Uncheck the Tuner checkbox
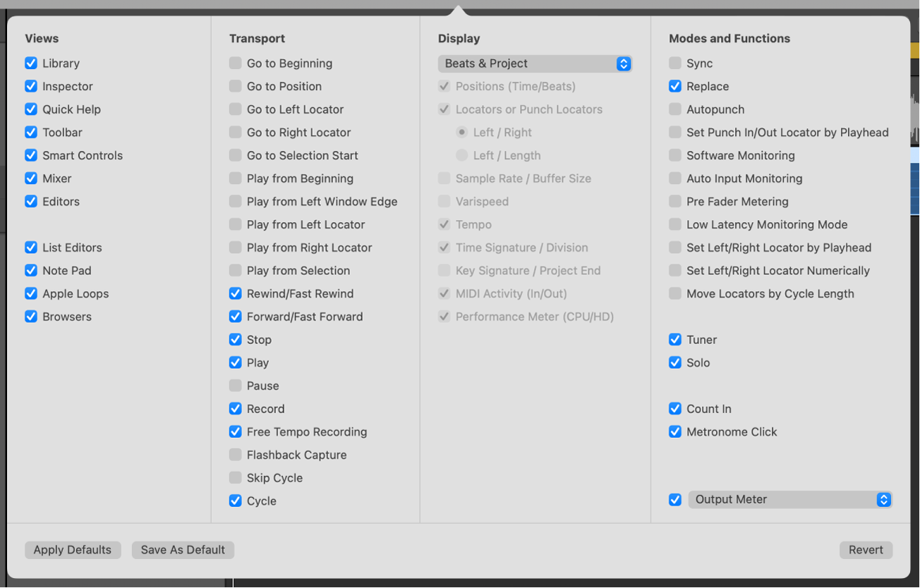920x588 pixels. [675, 339]
